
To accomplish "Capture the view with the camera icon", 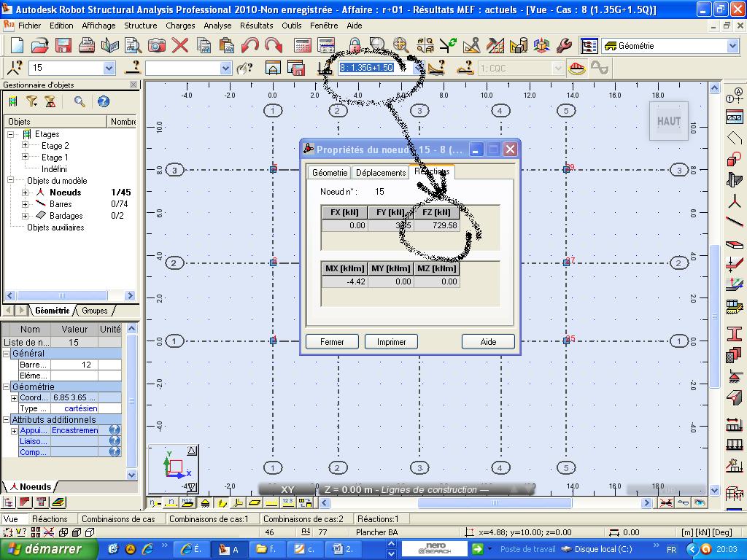I will coord(157,46).
